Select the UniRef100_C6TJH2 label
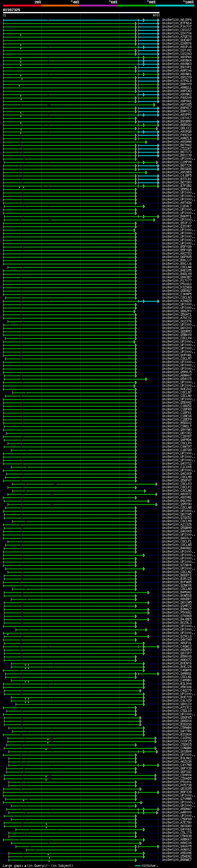 177,50
